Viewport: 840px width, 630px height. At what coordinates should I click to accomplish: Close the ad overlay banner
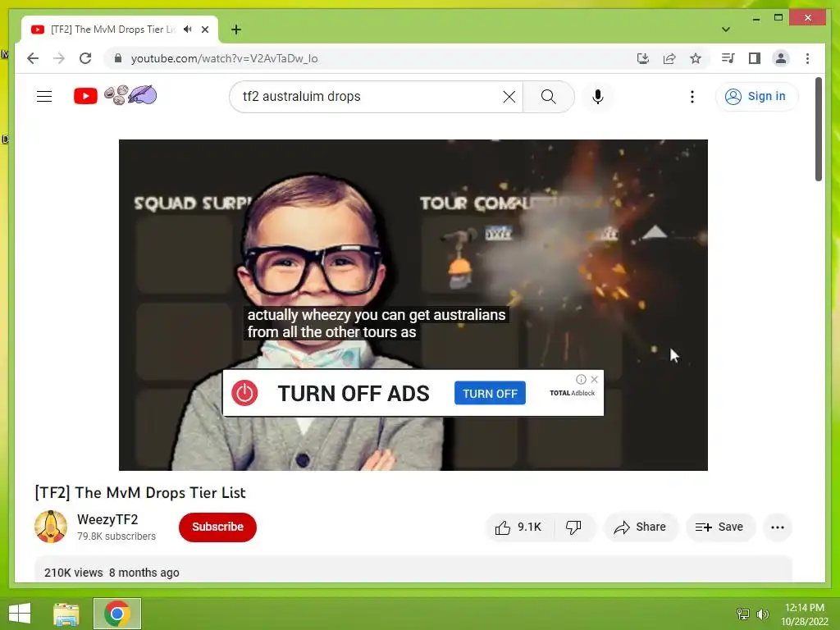[594, 379]
